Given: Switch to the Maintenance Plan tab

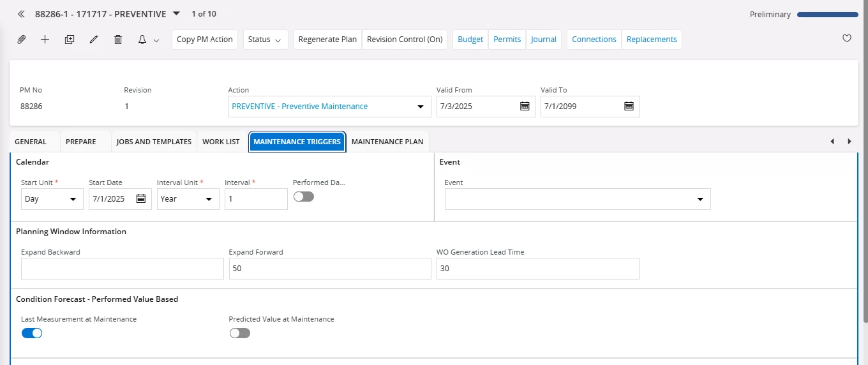Looking at the screenshot, I should click(x=387, y=142).
